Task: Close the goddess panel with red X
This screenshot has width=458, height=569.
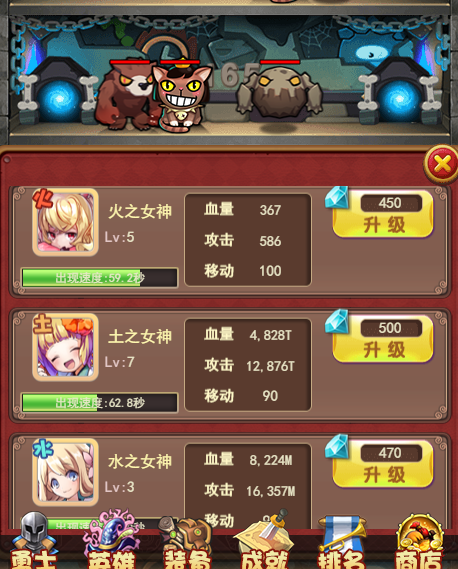Action: (441, 165)
